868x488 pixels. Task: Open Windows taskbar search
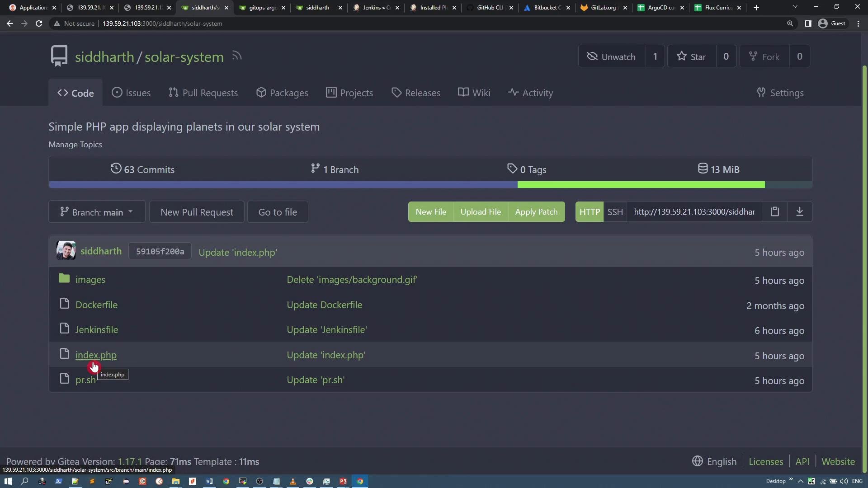tap(25, 481)
